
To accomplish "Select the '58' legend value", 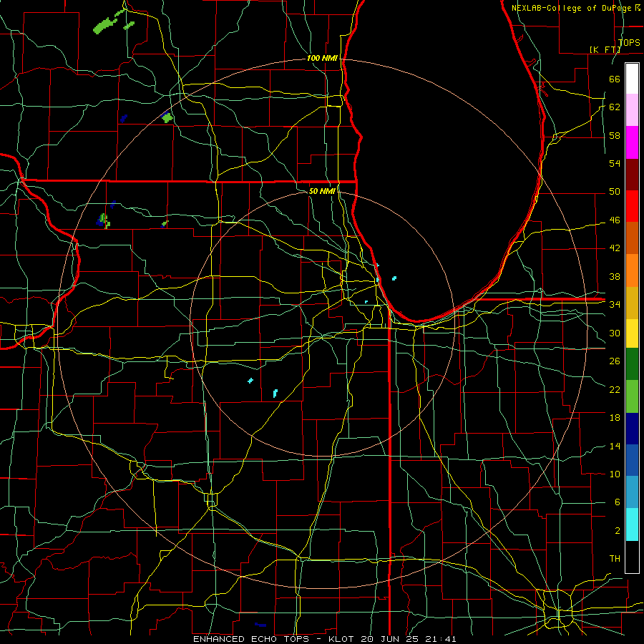I will [x=615, y=135].
